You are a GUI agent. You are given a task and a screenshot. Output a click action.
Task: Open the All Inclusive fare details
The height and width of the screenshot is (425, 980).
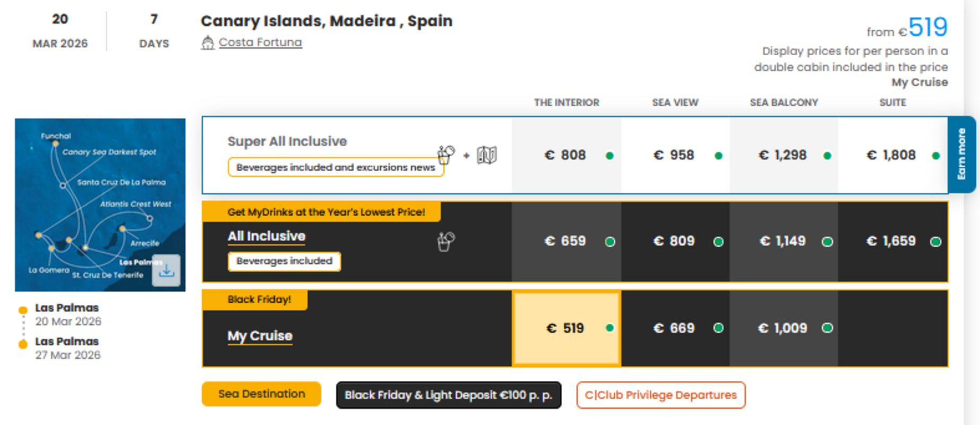[x=267, y=236]
